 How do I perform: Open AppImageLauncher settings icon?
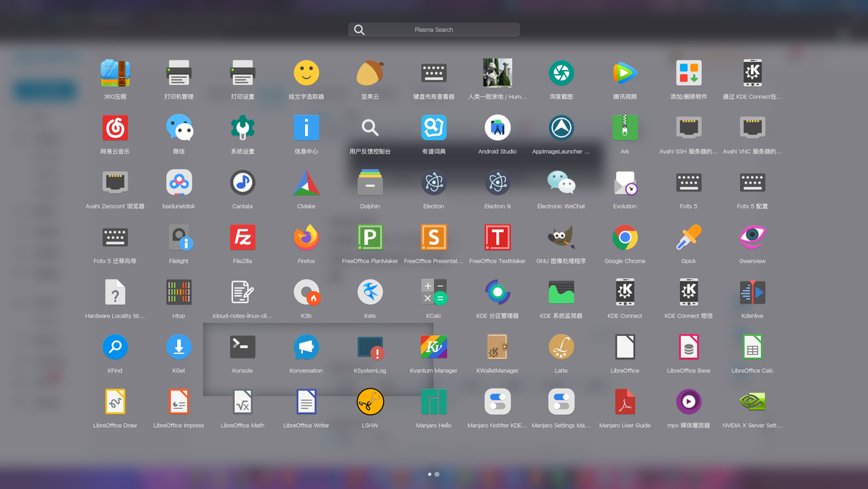[x=561, y=128]
